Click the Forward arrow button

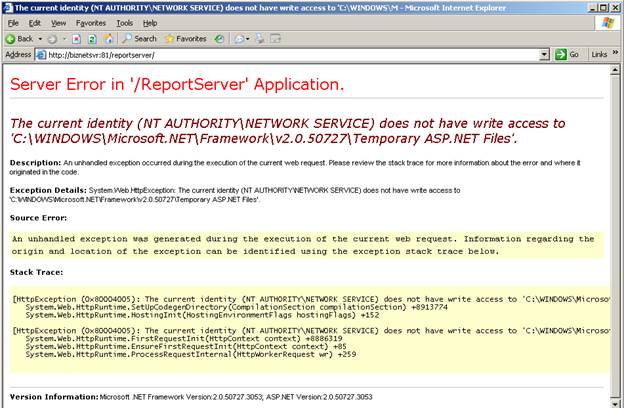click(x=52, y=39)
